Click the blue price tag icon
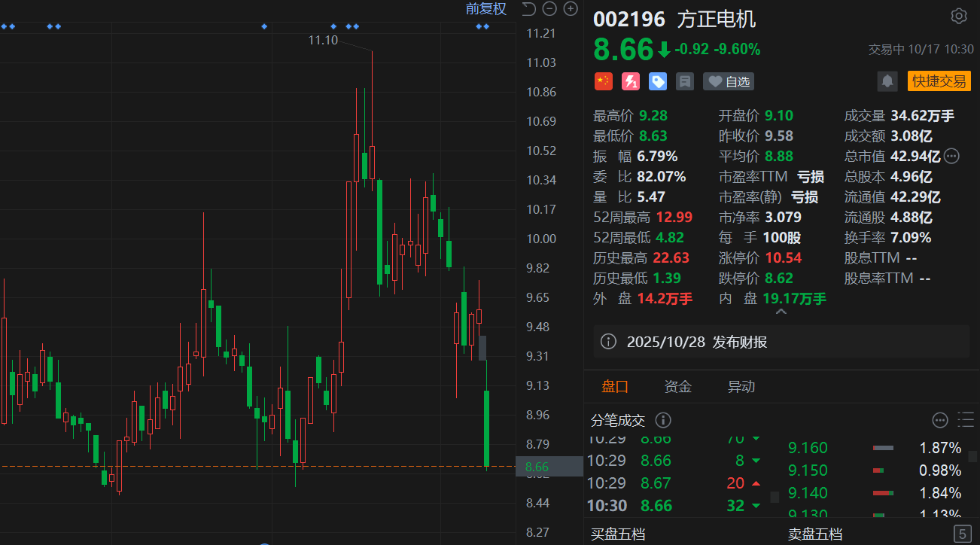The height and width of the screenshot is (545, 980). (x=658, y=81)
